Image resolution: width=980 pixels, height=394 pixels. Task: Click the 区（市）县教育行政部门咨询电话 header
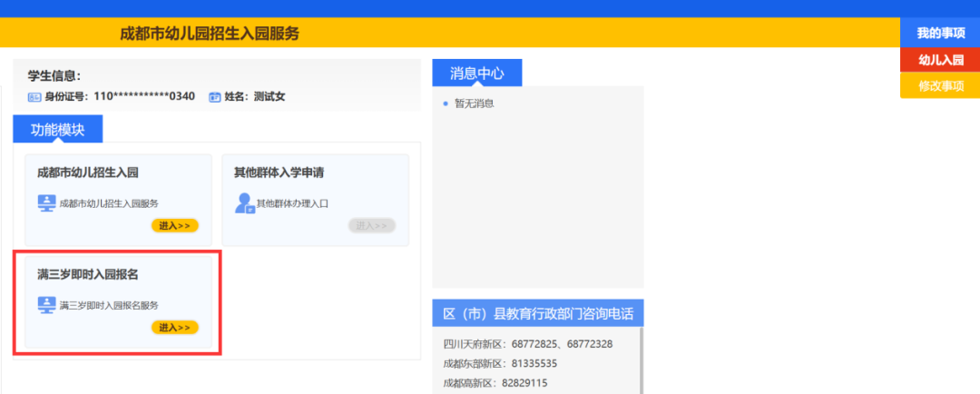(537, 314)
